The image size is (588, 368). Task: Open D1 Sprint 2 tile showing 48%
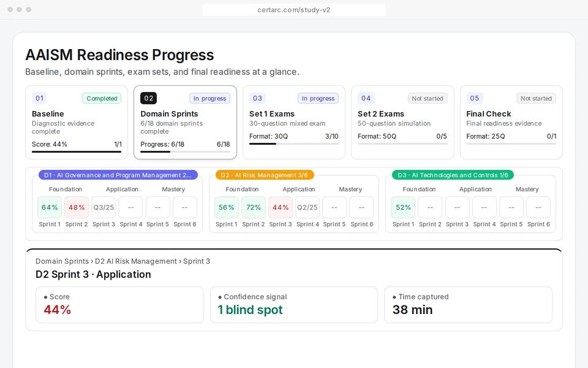pos(77,207)
